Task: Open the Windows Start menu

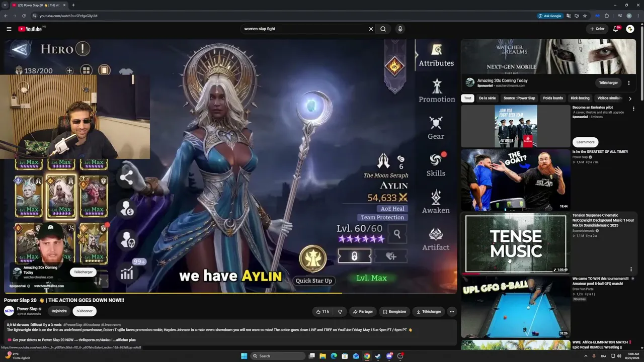Action: [x=244, y=356]
